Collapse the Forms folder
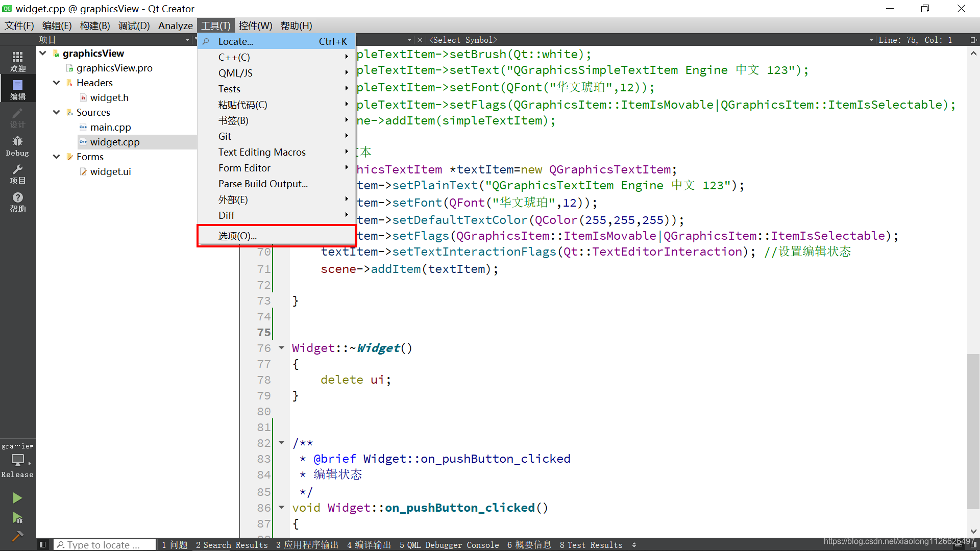 point(57,157)
